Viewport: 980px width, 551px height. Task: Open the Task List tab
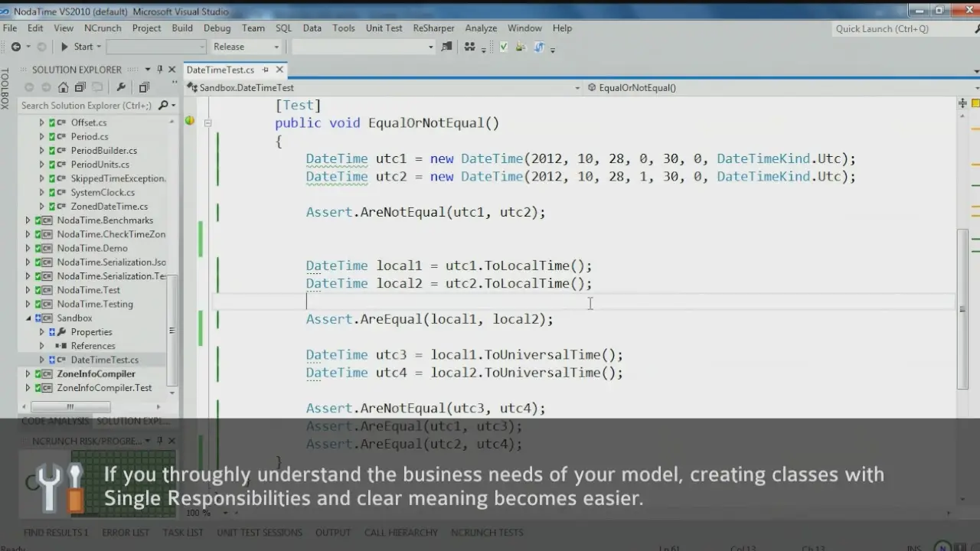[183, 533]
